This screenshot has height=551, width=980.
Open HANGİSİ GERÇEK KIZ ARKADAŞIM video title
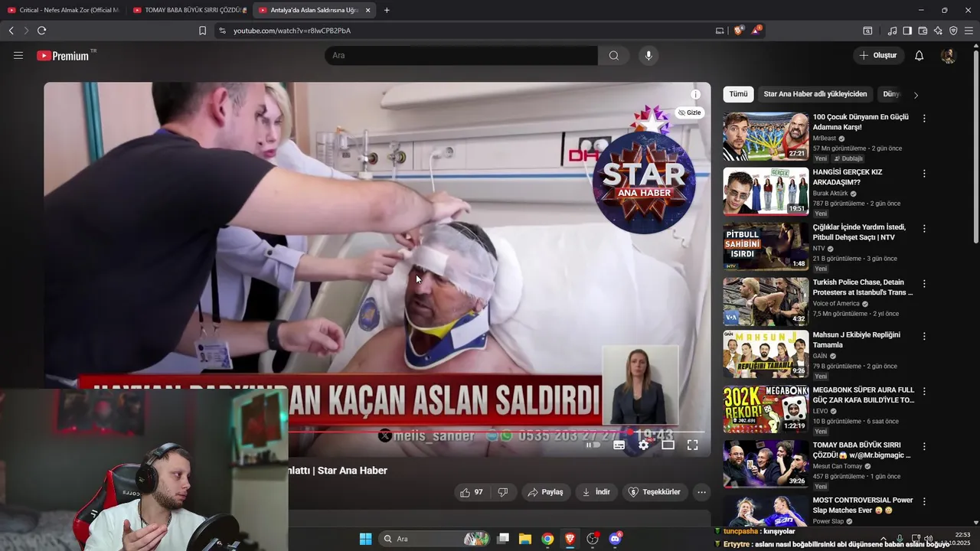point(848,178)
